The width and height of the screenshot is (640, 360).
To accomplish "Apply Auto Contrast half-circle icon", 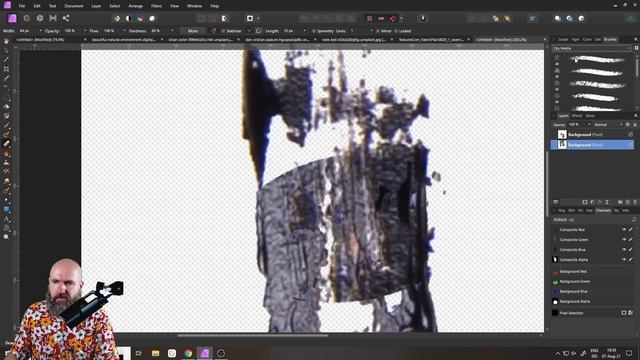I will (128, 18).
